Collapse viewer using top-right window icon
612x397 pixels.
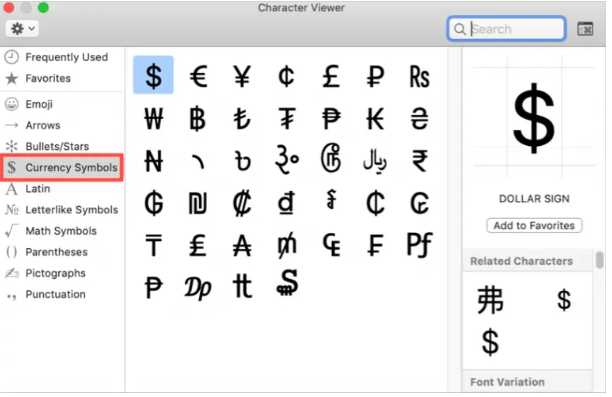(585, 29)
